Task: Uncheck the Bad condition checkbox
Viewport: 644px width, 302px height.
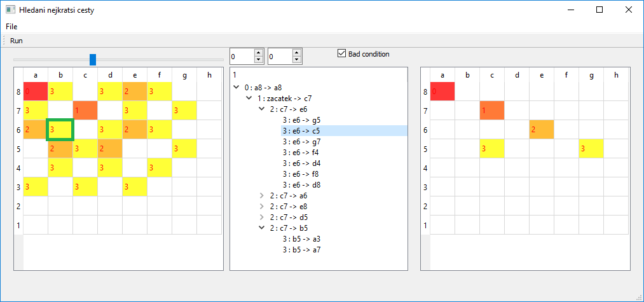Action: [342, 53]
